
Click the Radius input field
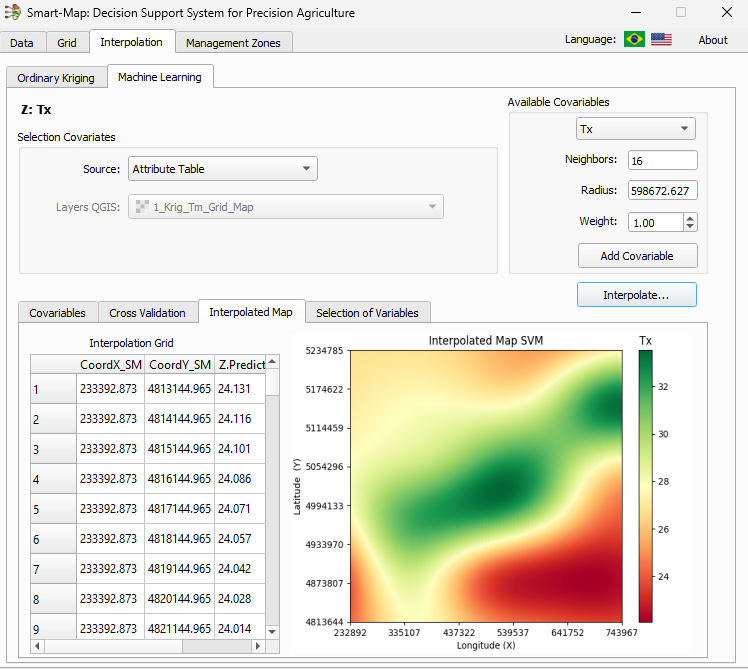pos(662,191)
